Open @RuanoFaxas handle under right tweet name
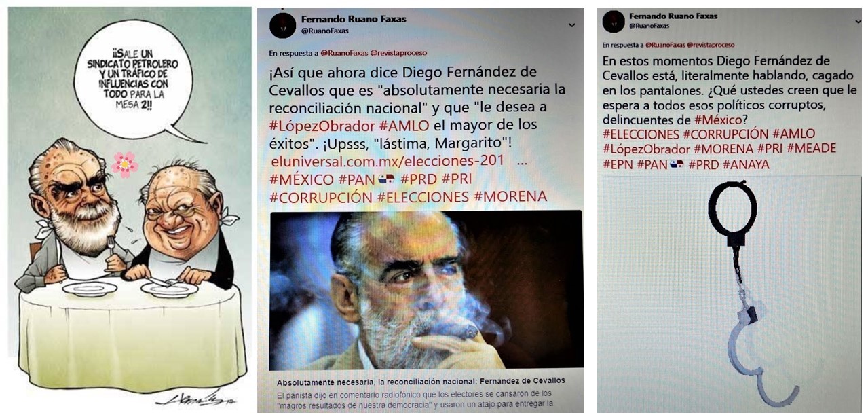Image resolution: width=868 pixels, height=417 pixels. click(x=649, y=26)
